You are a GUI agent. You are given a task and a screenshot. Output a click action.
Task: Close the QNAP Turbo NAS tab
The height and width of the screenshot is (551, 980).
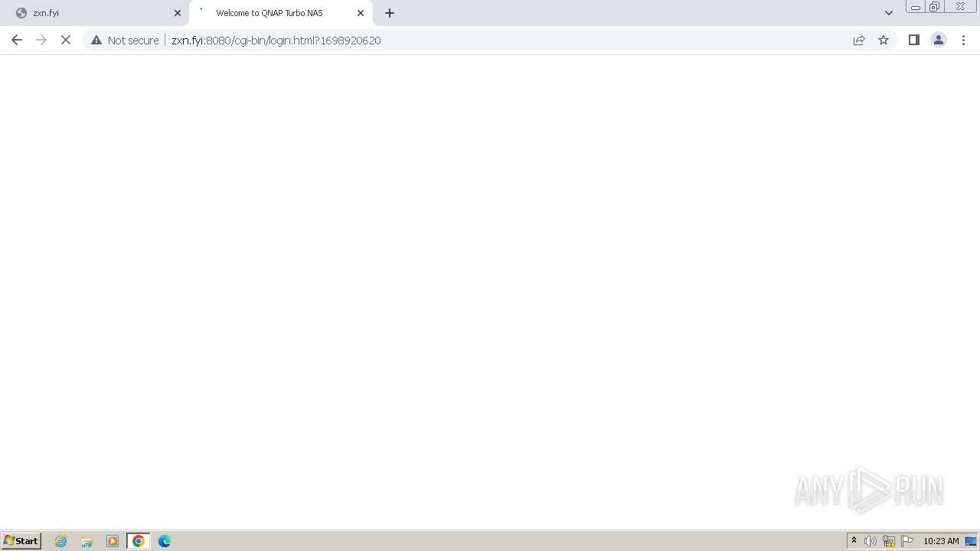coord(361,13)
